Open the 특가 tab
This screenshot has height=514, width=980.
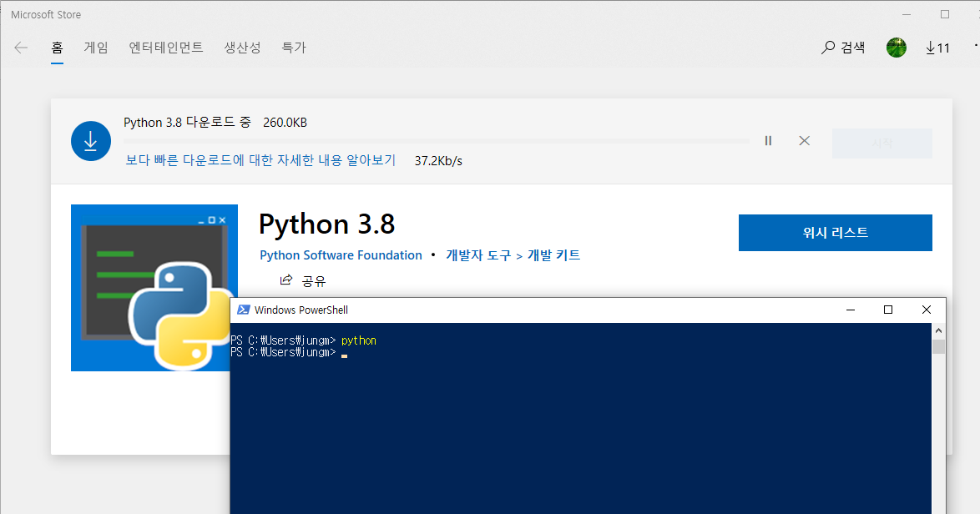click(294, 48)
